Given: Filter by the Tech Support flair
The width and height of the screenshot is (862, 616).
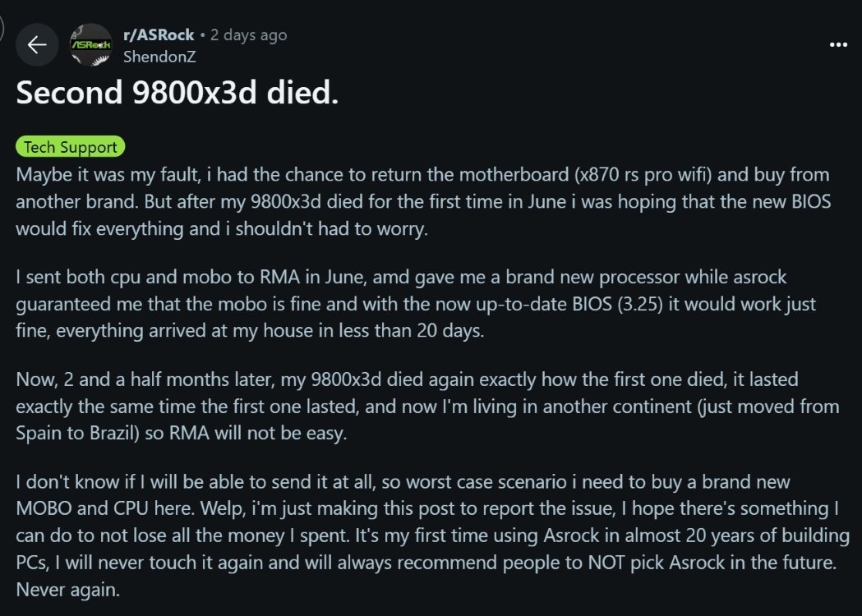Looking at the screenshot, I should (x=70, y=147).
